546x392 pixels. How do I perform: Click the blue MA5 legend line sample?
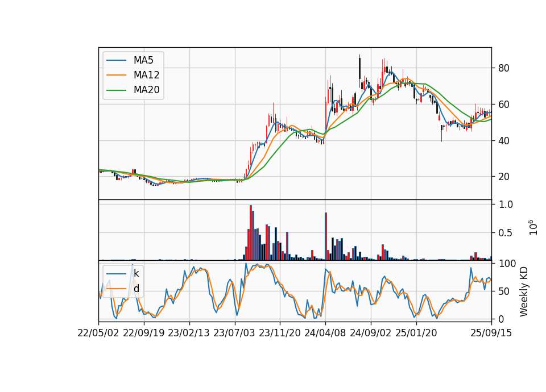coord(116,60)
